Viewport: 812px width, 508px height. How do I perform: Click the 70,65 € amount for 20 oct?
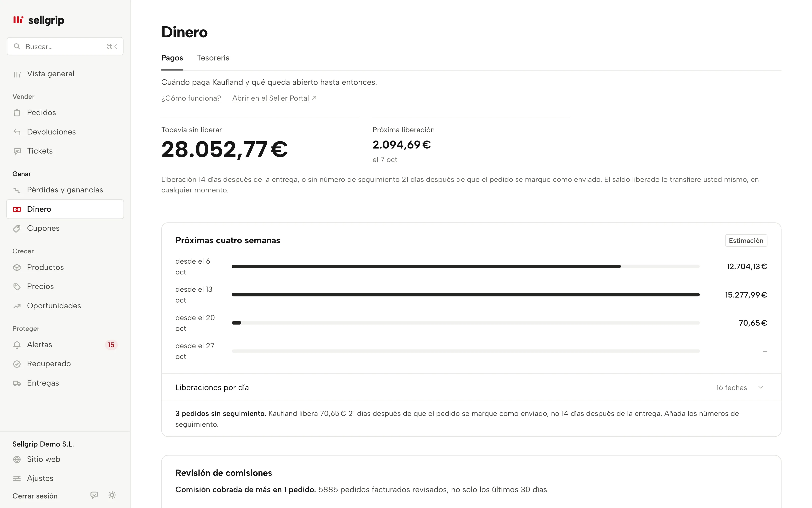753,323
